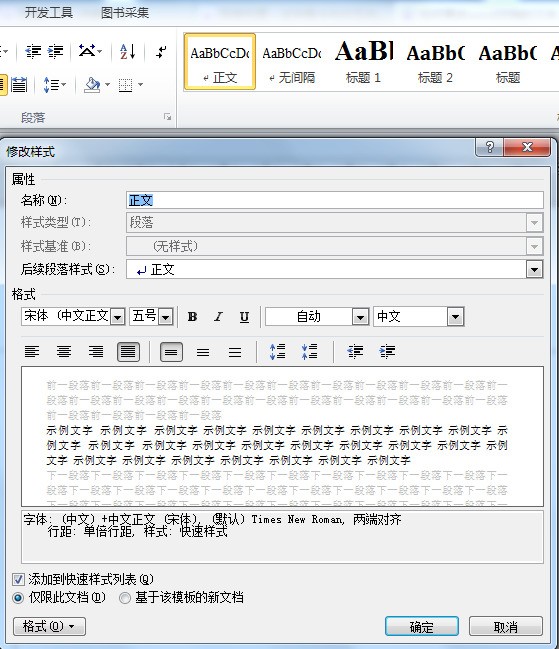Expand 后续段落样式 dropdown
Screen dimensions: 559x649
[x=534, y=270]
